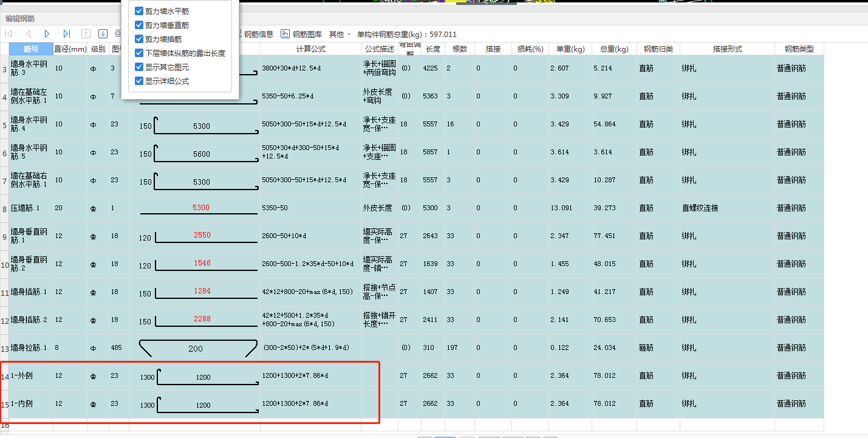Click formula 3800+30*d+12.5*d cell

coord(311,69)
